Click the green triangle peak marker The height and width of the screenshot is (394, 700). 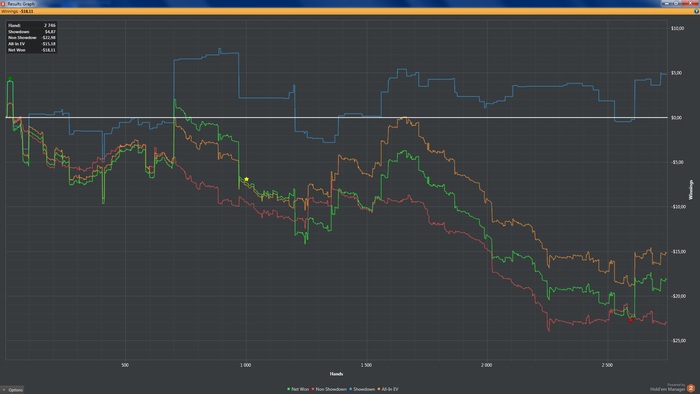(10, 79)
